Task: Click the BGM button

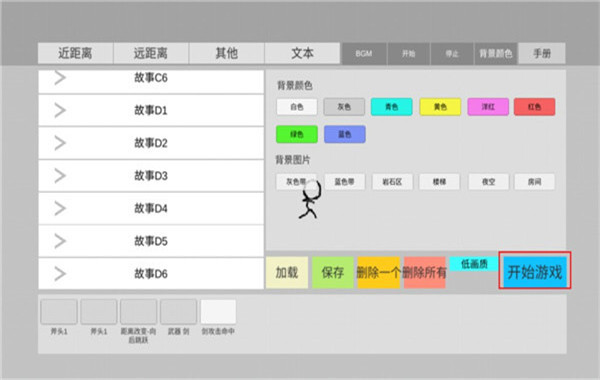Action: (364, 54)
